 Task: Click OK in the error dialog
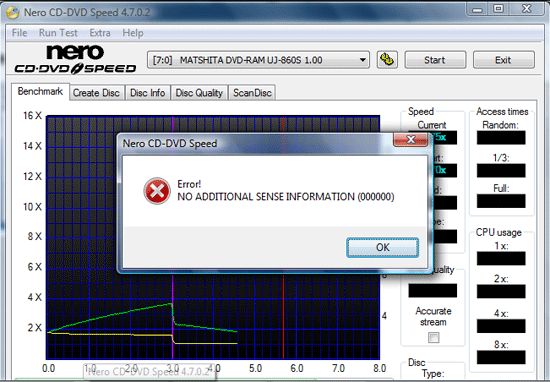click(x=382, y=247)
